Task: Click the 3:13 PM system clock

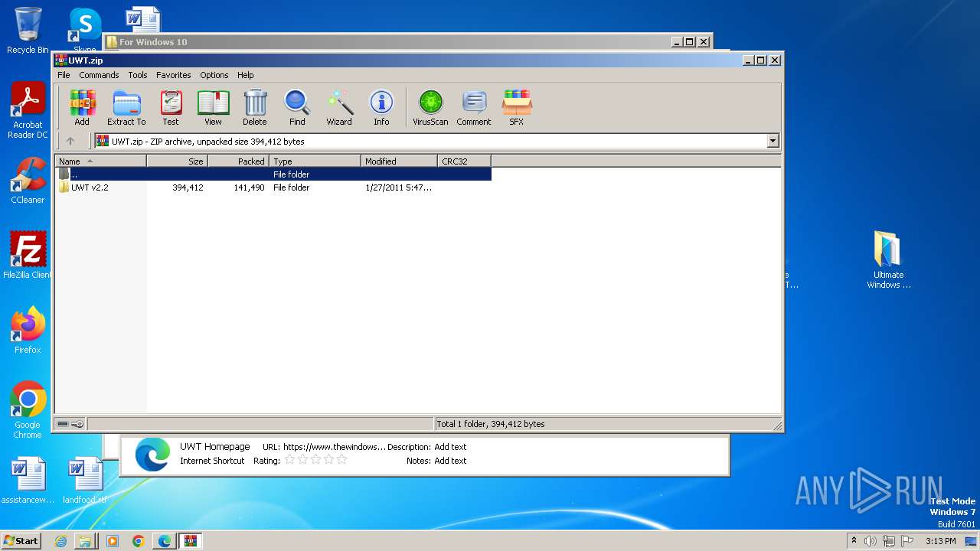Action: pos(941,541)
